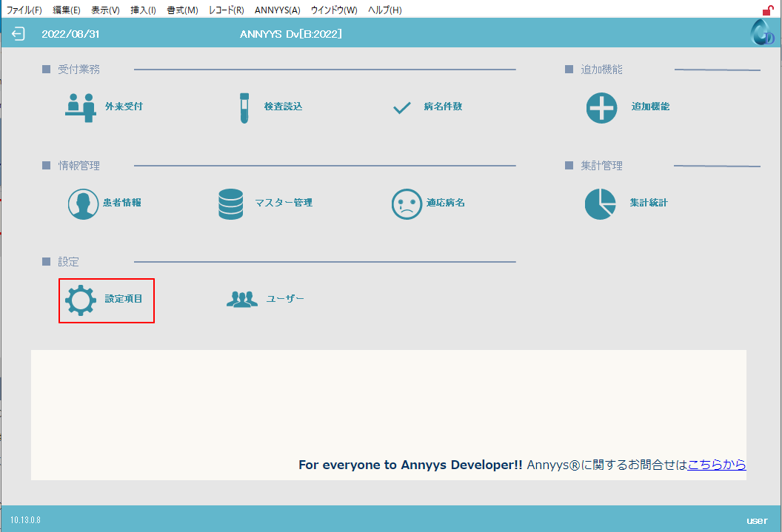
Task: Click the マスター管理 label
Action: click(x=284, y=202)
